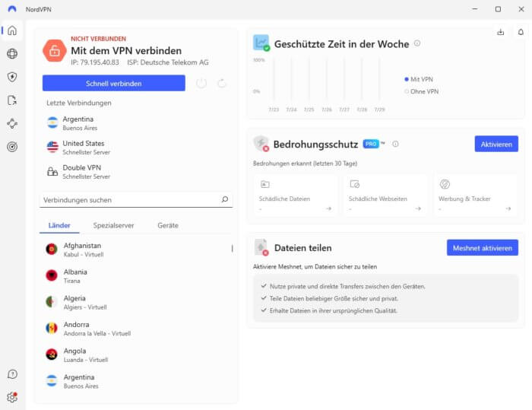Click the Albania flag icon
Viewport: 532px width, 410px height.
click(52, 275)
